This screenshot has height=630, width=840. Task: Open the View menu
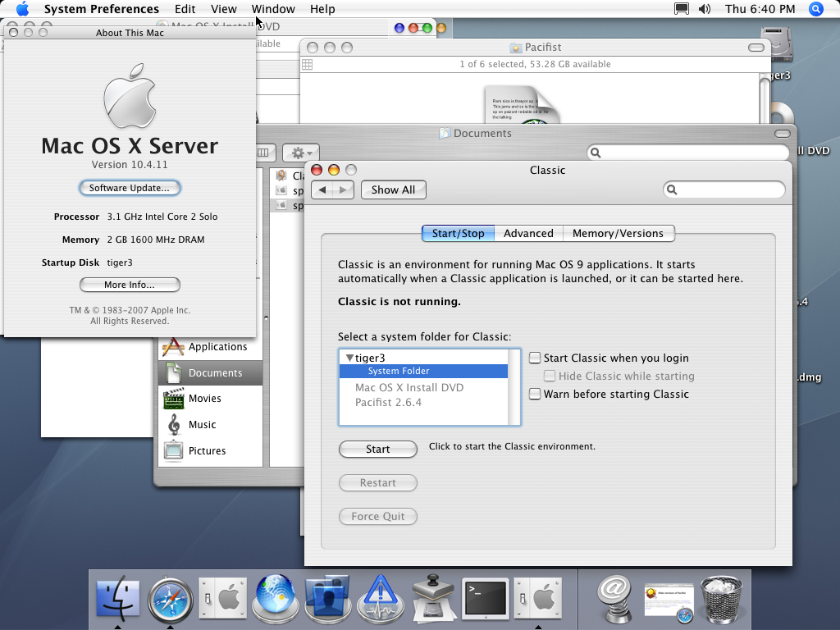click(x=223, y=9)
